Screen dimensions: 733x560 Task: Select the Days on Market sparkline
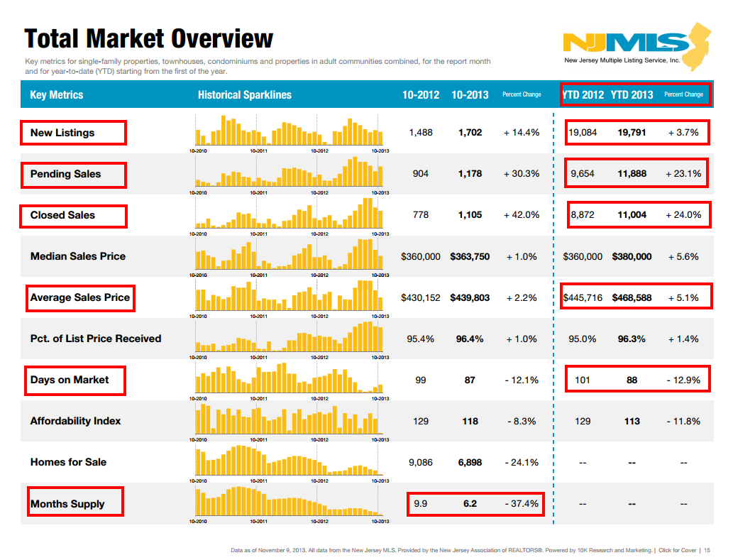coord(289,379)
